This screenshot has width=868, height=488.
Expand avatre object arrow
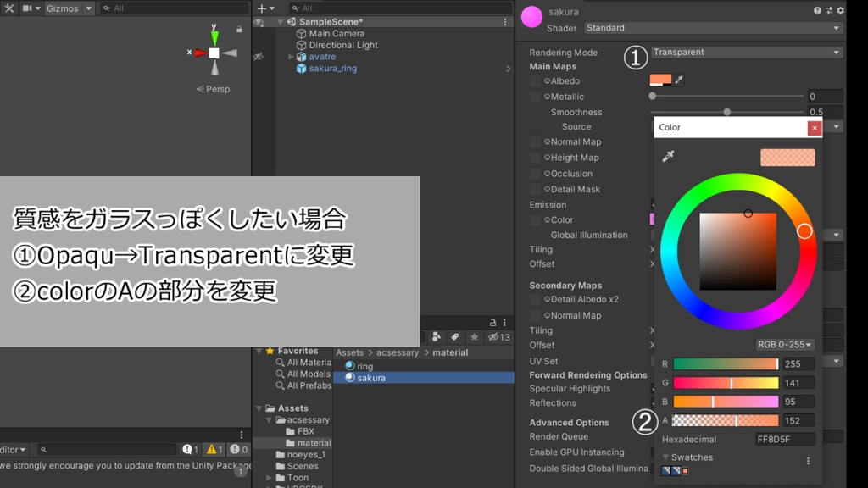(291, 57)
